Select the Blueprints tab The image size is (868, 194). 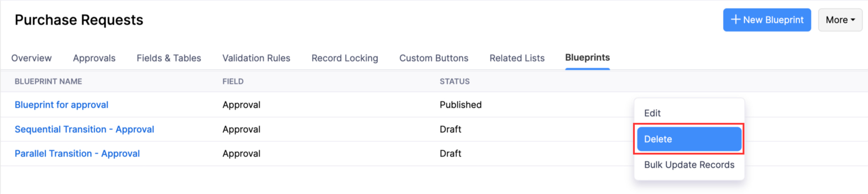587,58
